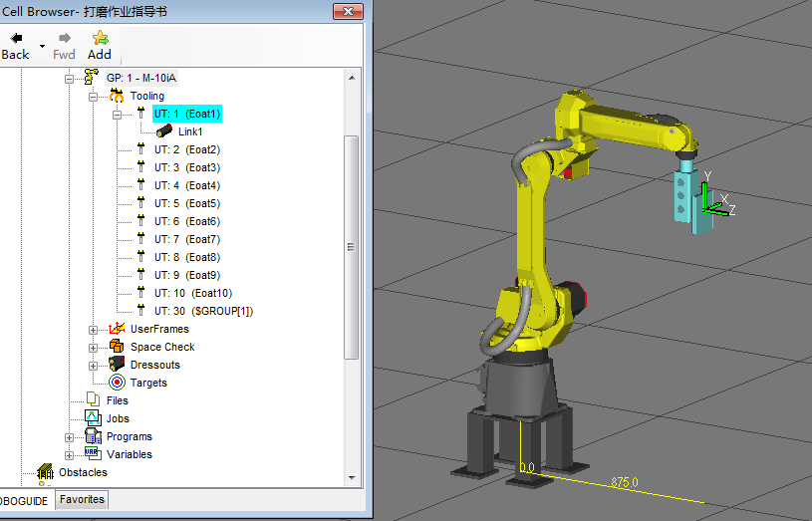
Task: Close the Cell Browser panel
Action: click(348, 10)
